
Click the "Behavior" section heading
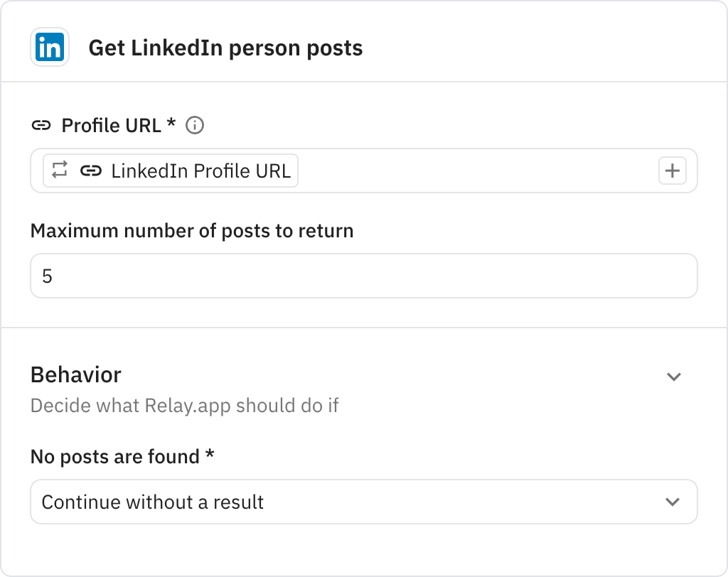(76, 374)
